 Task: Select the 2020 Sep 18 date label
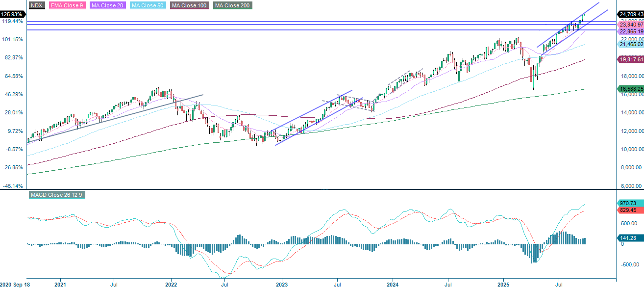click(x=16, y=284)
